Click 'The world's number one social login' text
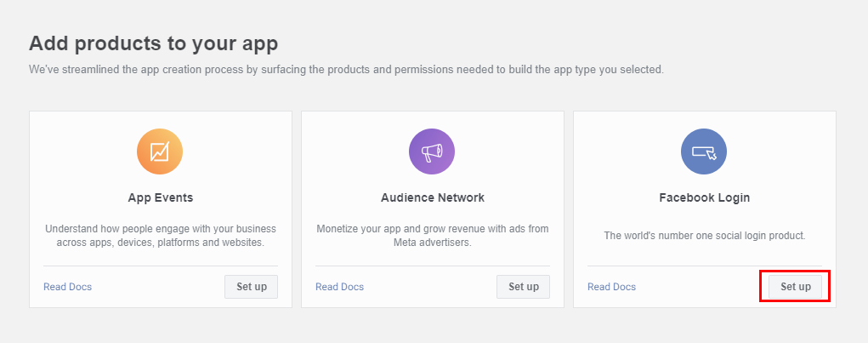 pos(704,236)
